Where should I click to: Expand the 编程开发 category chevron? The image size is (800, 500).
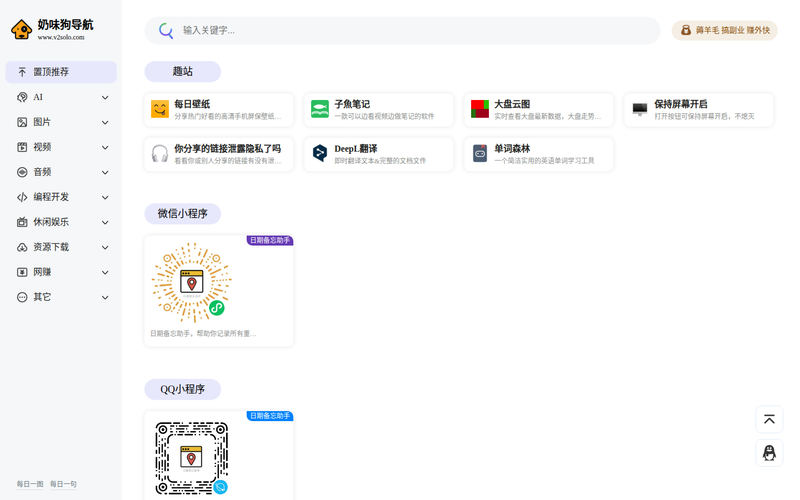click(105, 197)
